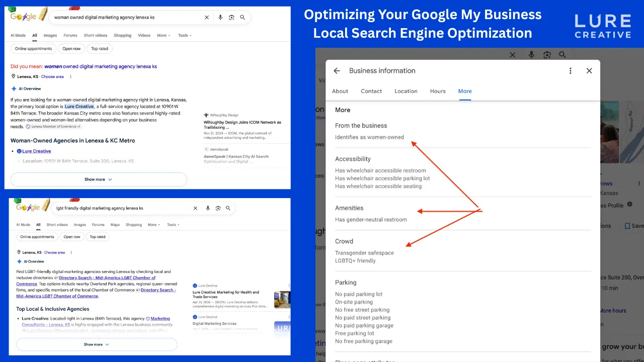Open the Business information three-dot menu
Viewport: 644px width, 362px height.
[x=570, y=71]
